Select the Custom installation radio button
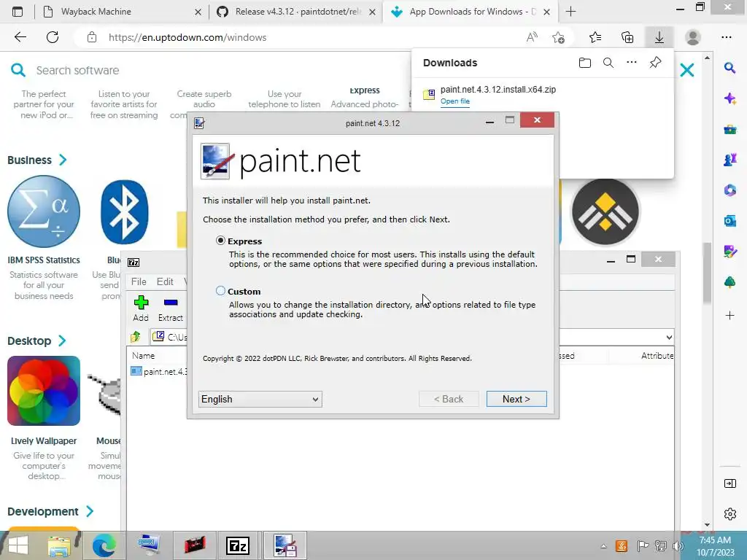The image size is (747, 560). tap(220, 290)
